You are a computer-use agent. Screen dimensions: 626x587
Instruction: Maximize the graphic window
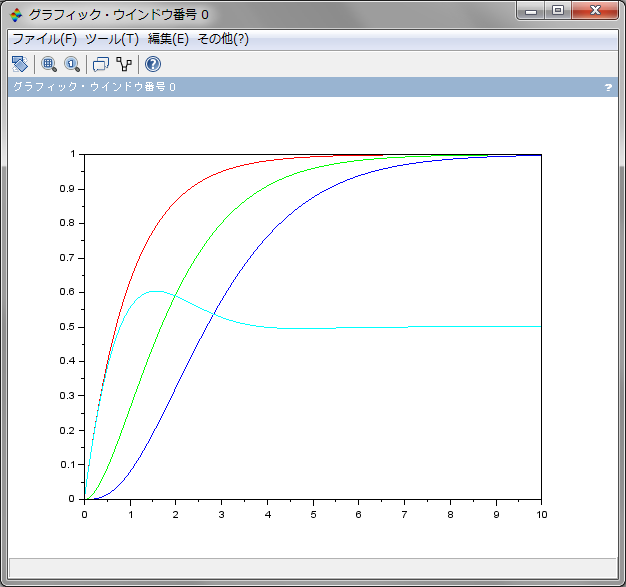pyautogui.click(x=557, y=11)
